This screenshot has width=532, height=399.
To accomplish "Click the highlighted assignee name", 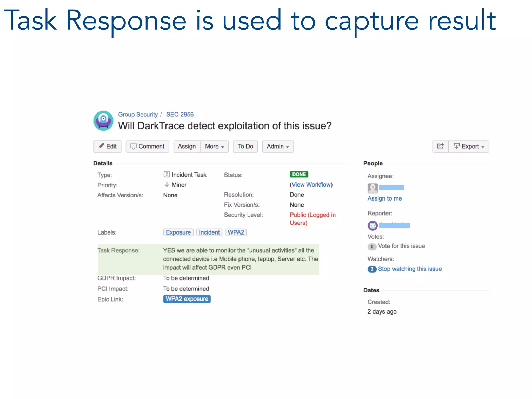I will 391,188.
